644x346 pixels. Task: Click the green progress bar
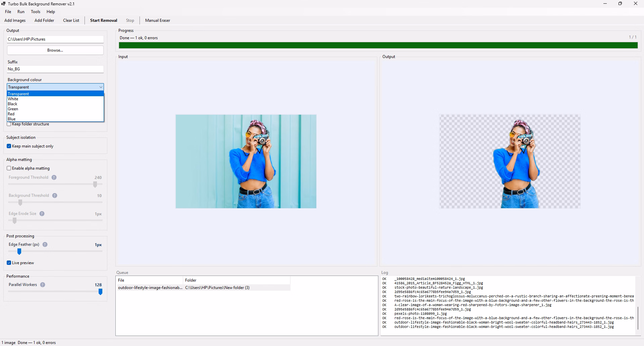pyautogui.click(x=378, y=45)
